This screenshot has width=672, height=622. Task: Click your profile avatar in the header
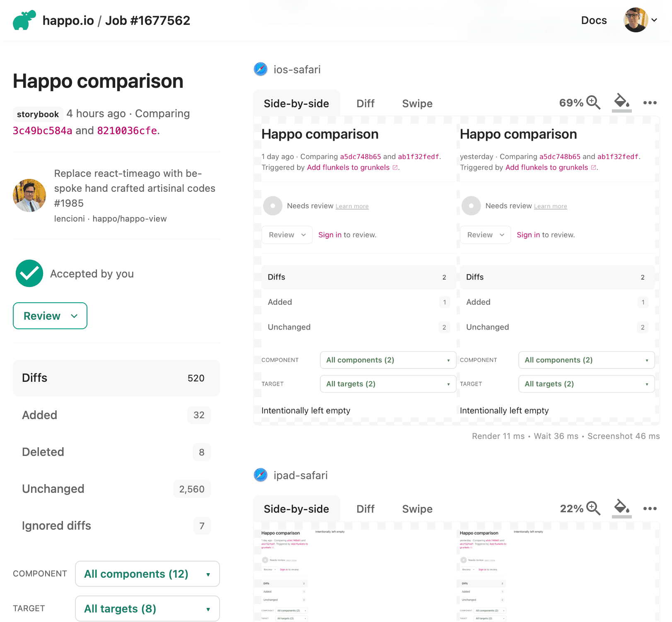[635, 19]
